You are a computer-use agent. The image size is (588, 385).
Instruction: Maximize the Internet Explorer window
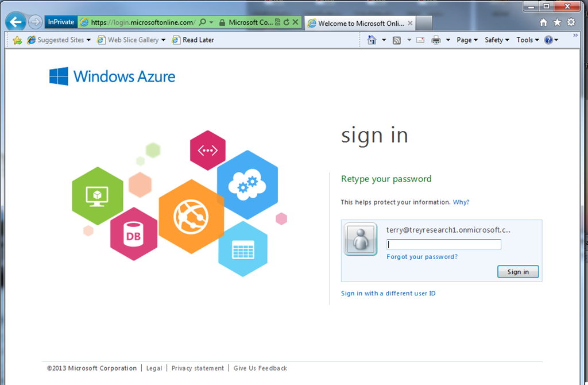pos(546,6)
